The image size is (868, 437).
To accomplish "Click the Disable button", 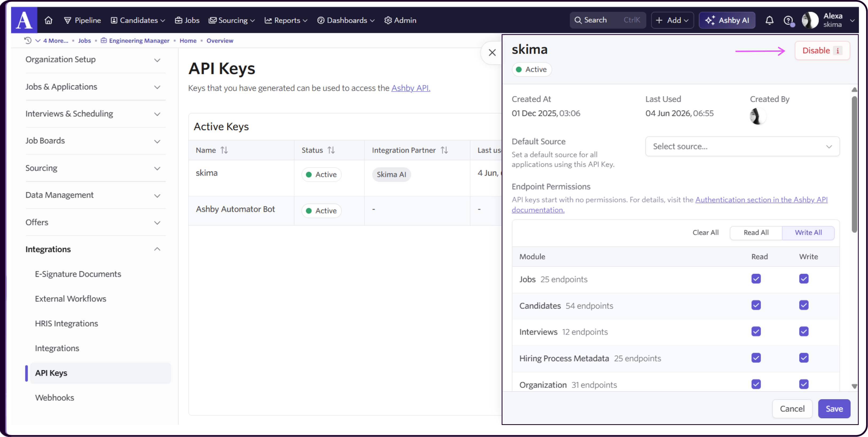I will [822, 50].
